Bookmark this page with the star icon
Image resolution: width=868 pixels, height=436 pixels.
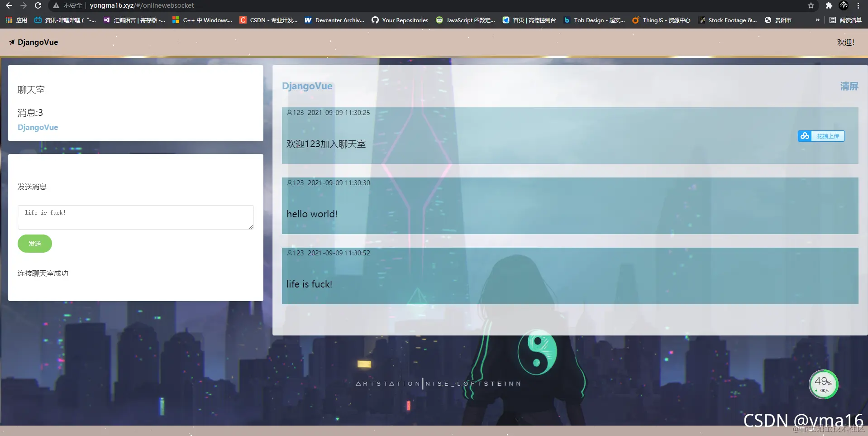pos(811,5)
